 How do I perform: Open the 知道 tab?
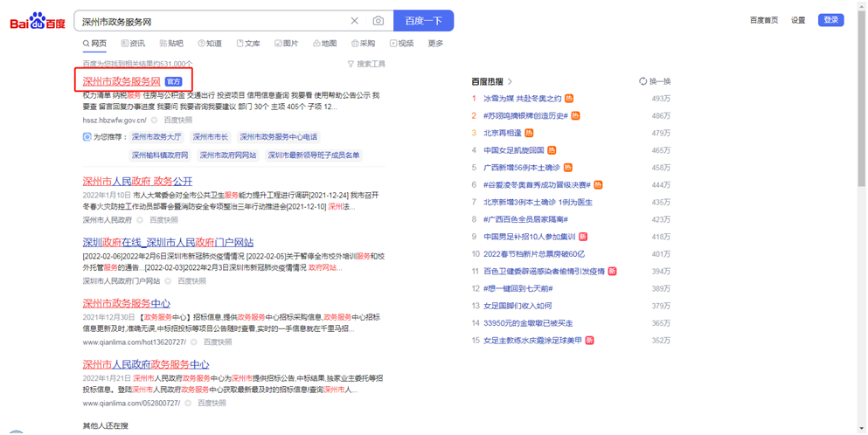point(210,43)
